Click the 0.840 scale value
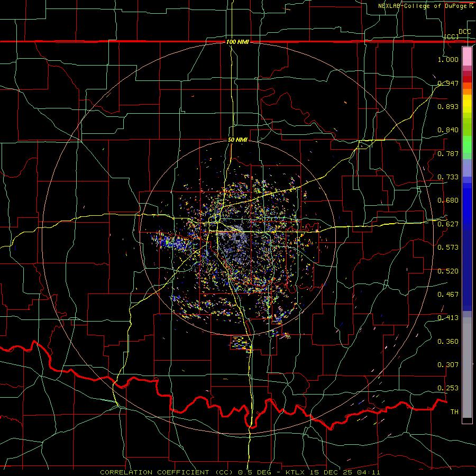Screen dimensions: 476x476 (x=448, y=130)
